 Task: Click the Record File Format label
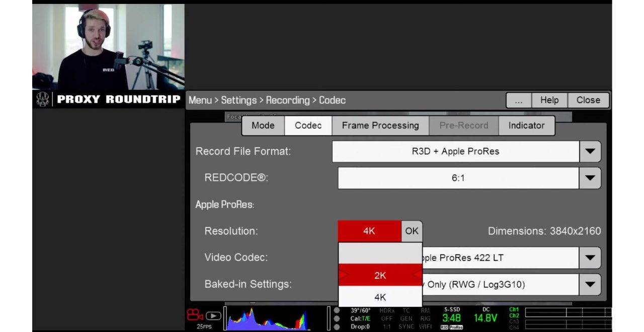[x=243, y=152]
